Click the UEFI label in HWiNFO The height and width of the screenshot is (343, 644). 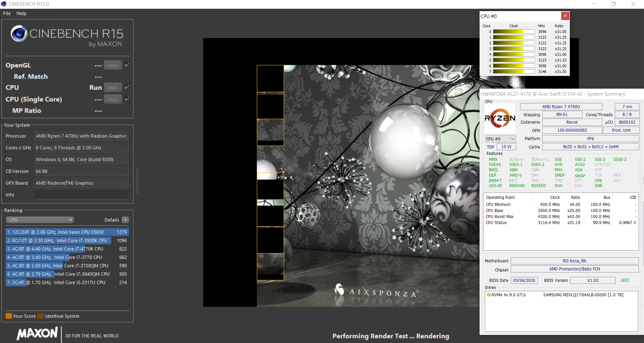click(x=625, y=281)
